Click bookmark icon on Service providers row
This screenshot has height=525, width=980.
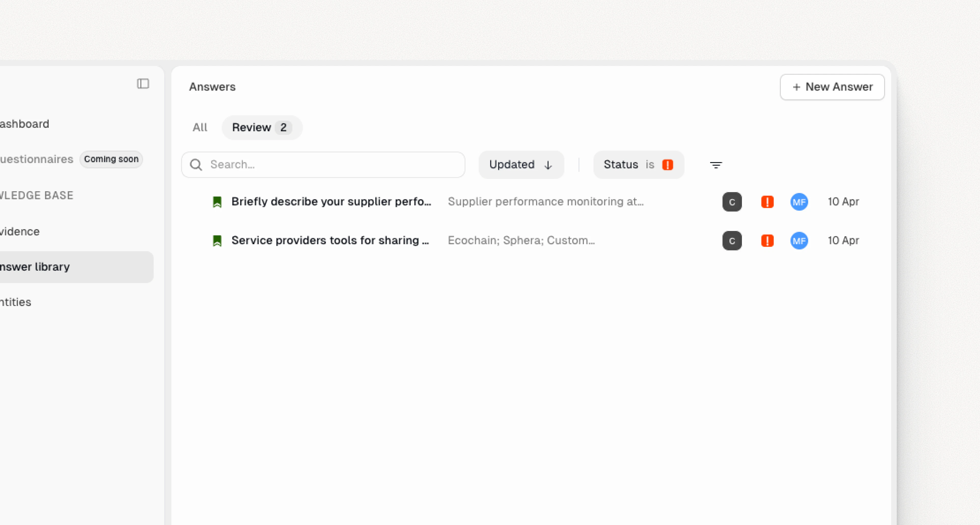pyautogui.click(x=217, y=241)
